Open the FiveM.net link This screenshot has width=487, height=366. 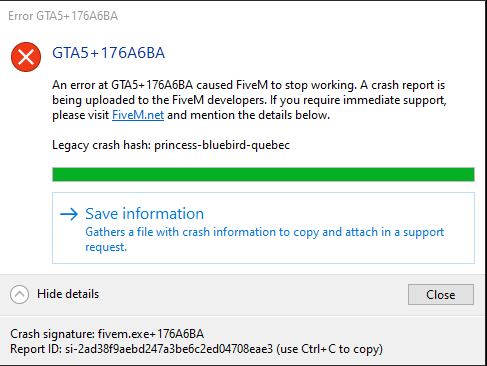[138, 115]
